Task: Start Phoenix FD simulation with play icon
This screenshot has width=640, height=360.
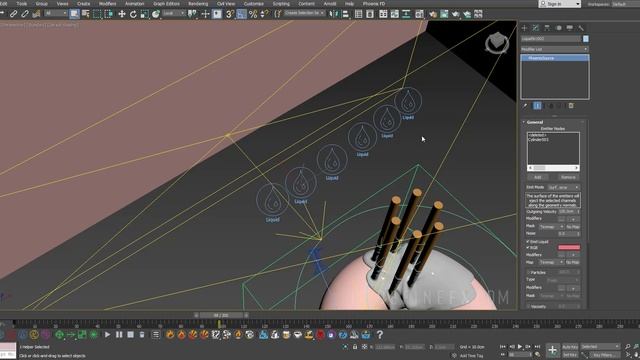Action: click(107, 335)
